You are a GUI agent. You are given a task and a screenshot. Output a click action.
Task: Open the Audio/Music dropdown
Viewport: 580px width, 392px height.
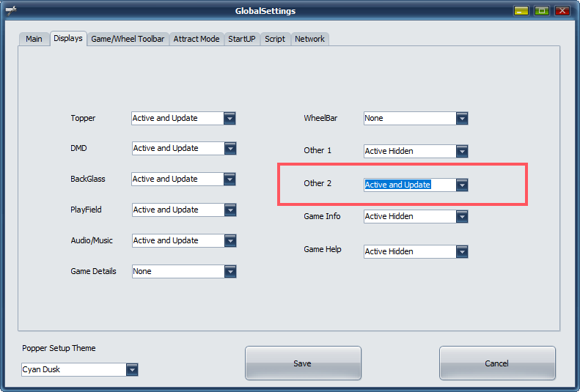[x=230, y=241]
